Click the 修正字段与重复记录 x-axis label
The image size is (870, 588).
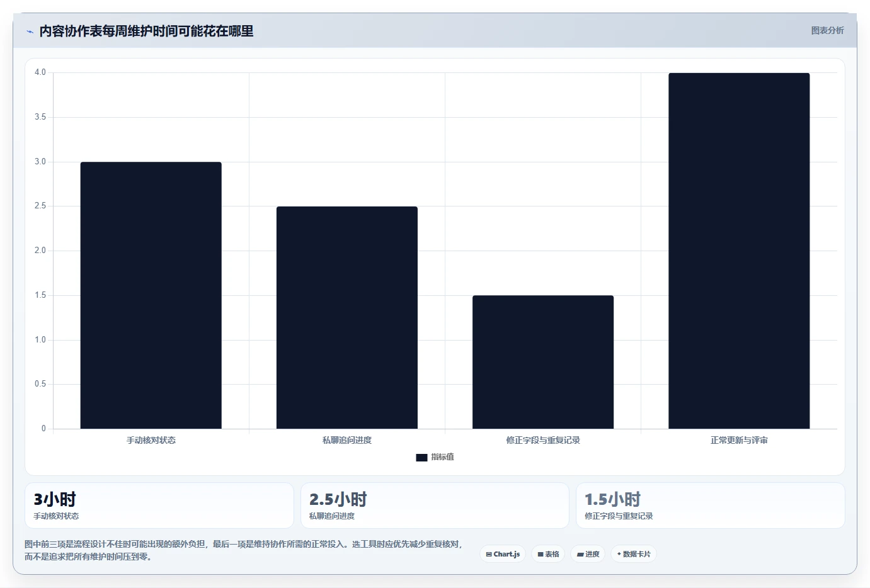point(543,440)
